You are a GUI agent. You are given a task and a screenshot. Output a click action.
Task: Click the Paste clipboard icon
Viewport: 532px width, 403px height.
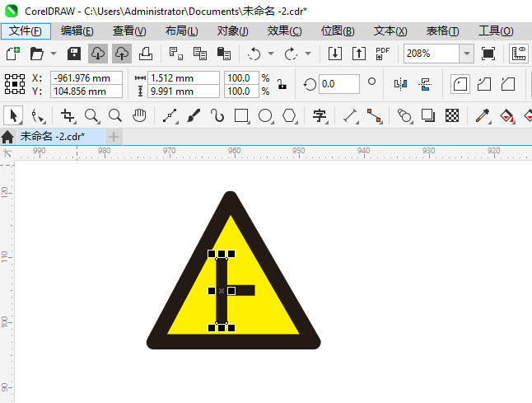(x=224, y=54)
